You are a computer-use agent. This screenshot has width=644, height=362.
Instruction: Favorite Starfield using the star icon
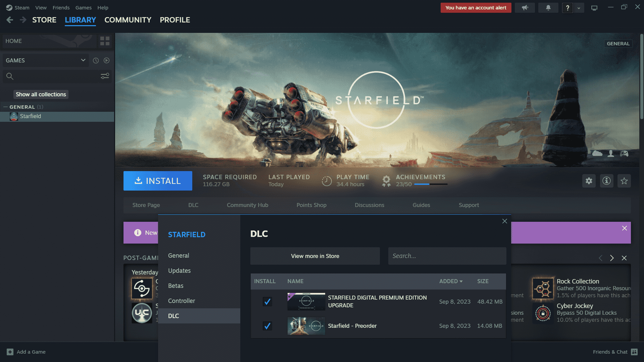pos(624,181)
